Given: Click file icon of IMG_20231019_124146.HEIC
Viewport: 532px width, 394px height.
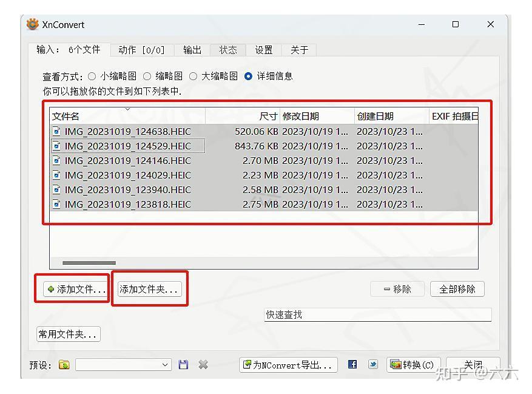Looking at the screenshot, I should (x=56, y=160).
